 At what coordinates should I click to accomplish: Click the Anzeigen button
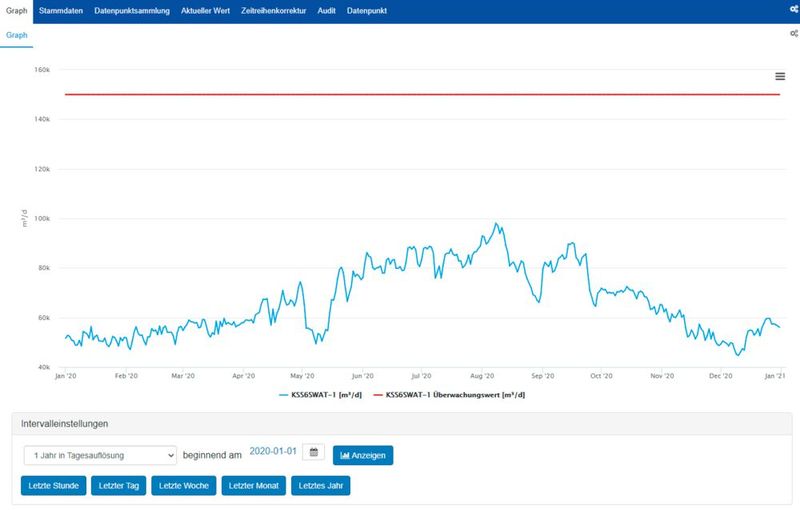click(363, 455)
